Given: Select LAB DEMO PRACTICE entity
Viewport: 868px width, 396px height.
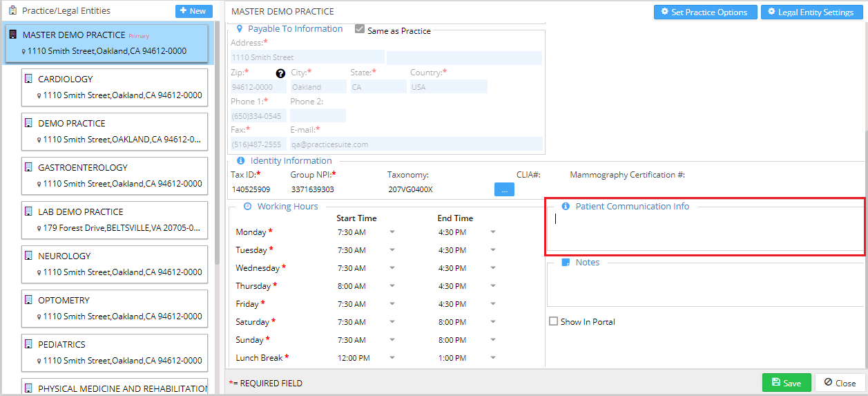Looking at the screenshot, I should click(115, 220).
